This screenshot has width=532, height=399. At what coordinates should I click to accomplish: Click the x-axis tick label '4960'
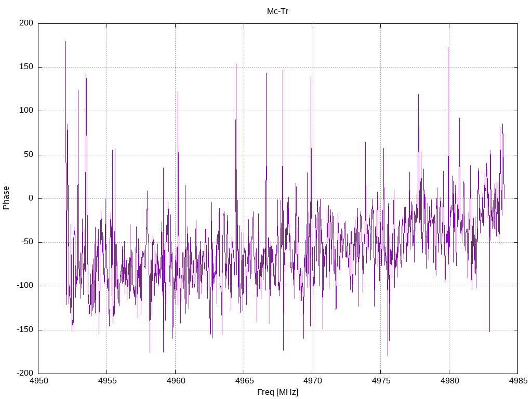176,381
